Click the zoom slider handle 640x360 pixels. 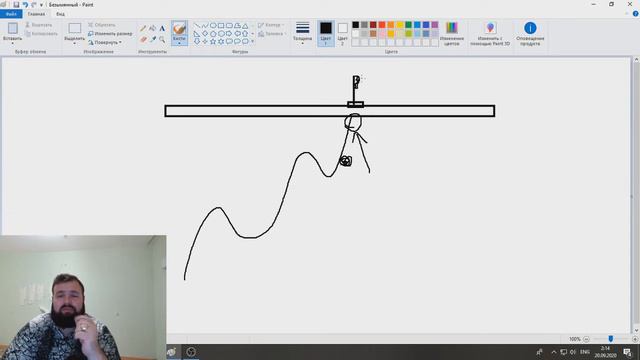611,339
